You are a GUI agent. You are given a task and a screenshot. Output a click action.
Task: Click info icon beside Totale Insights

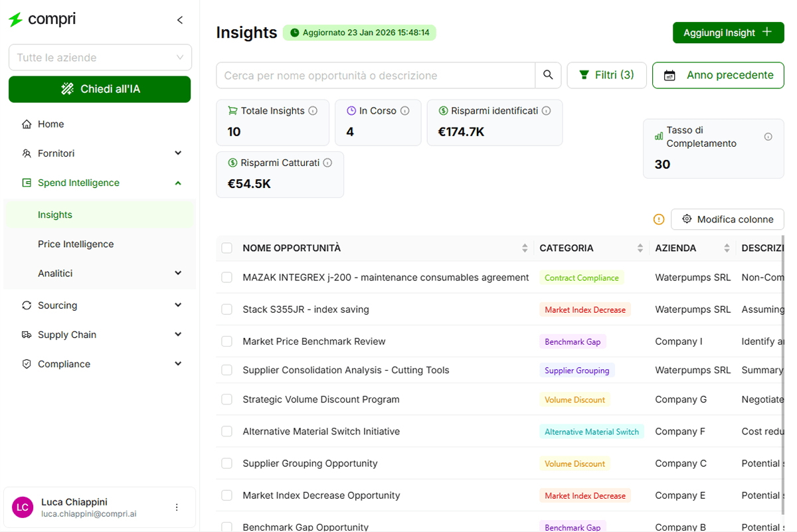click(313, 111)
